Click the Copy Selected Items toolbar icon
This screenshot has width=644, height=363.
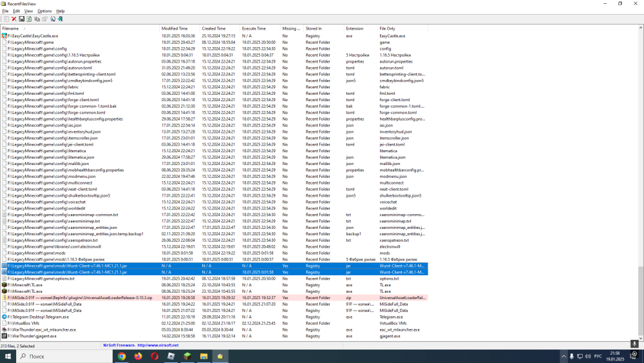tap(37, 19)
